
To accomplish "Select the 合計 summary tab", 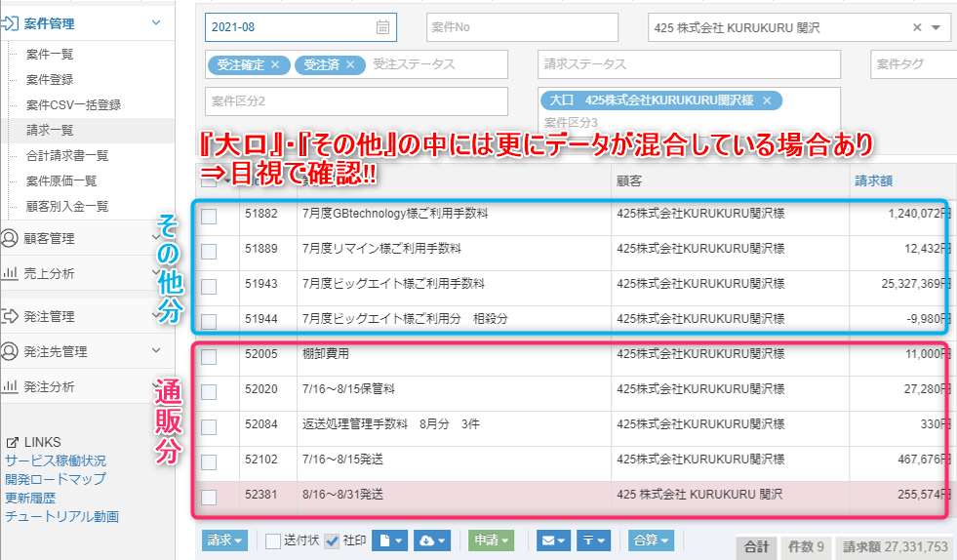I will coord(756,547).
